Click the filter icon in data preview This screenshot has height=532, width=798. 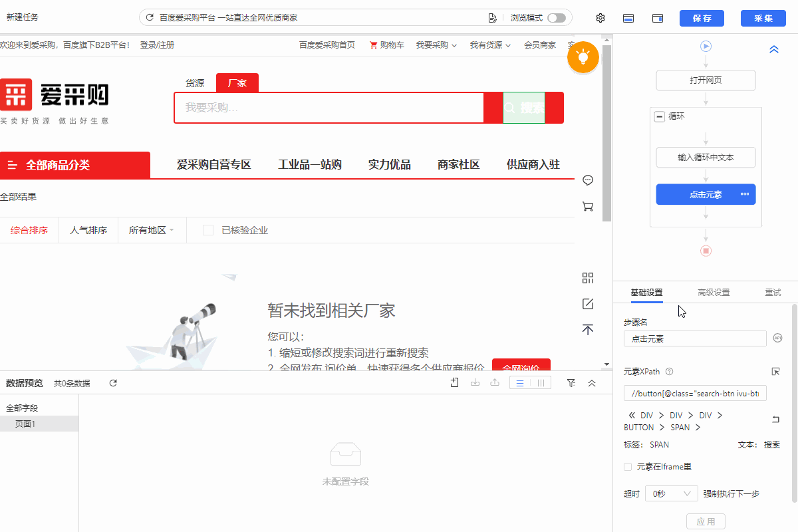point(571,382)
